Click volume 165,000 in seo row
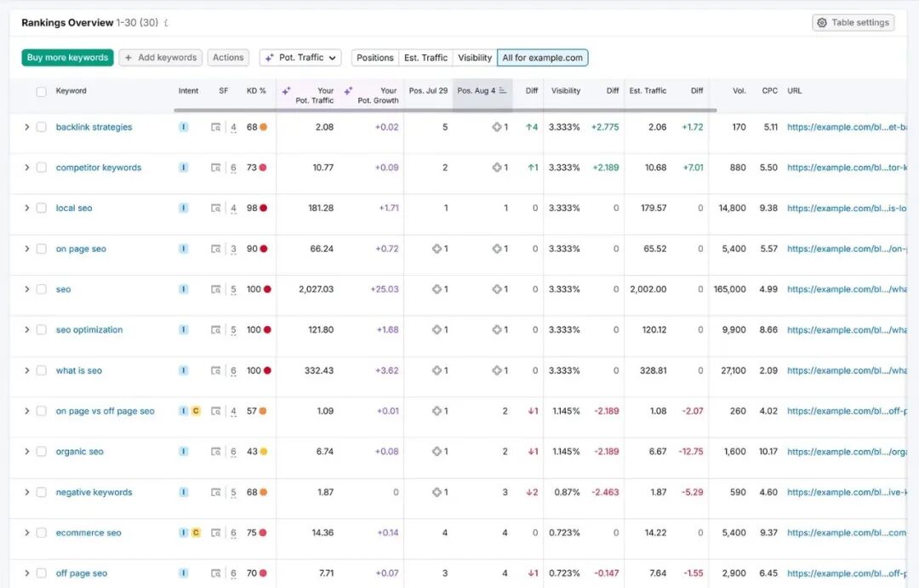 tap(730, 289)
